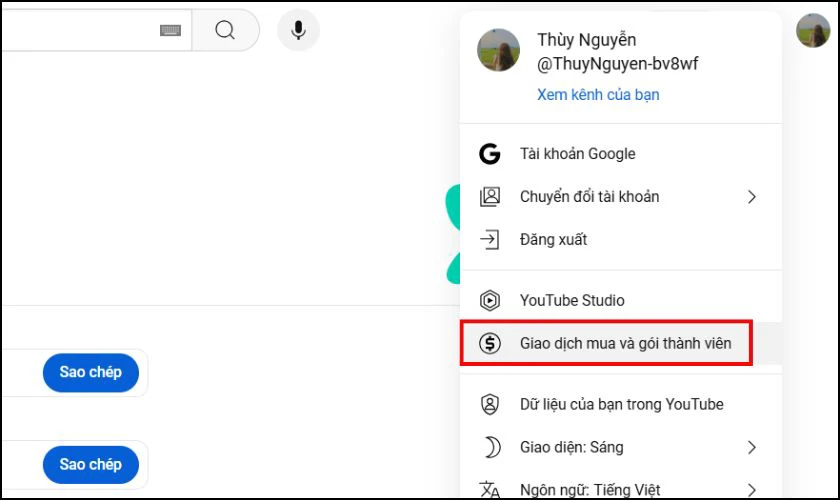The image size is (840, 500).
Task: Expand the appearance submenu chevron
Action: coord(752,447)
